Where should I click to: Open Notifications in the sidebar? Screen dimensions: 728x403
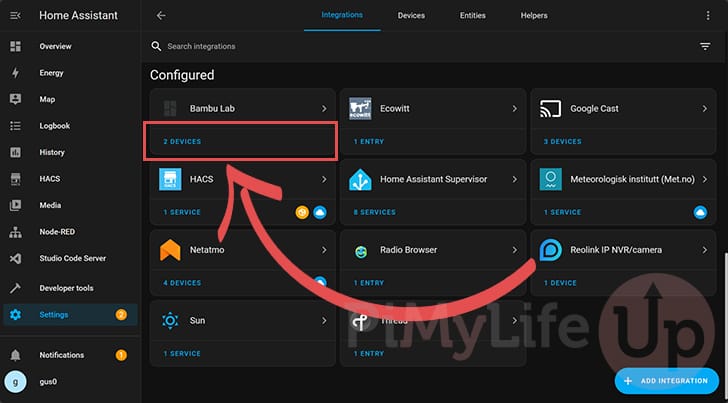coord(70,355)
